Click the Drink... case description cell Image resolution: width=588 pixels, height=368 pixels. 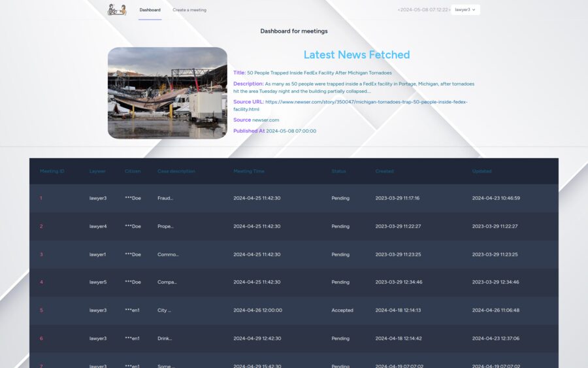(x=165, y=339)
